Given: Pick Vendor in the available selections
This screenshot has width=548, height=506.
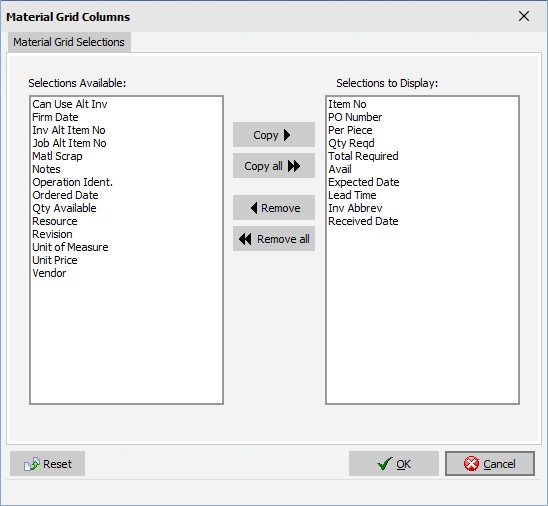Looking at the screenshot, I should [x=49, y=273].
